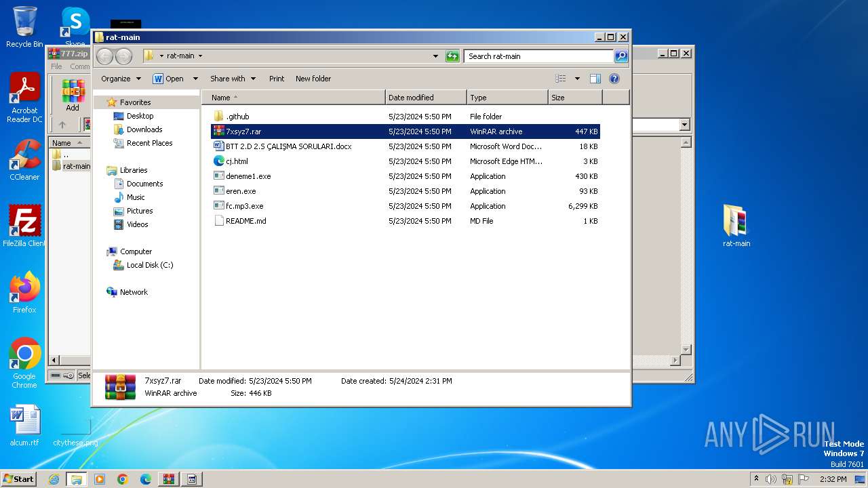Viewport: 868px width, 488px height.
Task: Click the Change your view icon
Action: [x=561, y=79]
